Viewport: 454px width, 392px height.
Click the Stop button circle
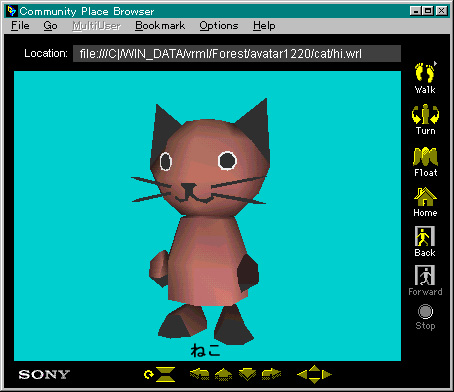[425, 312]
